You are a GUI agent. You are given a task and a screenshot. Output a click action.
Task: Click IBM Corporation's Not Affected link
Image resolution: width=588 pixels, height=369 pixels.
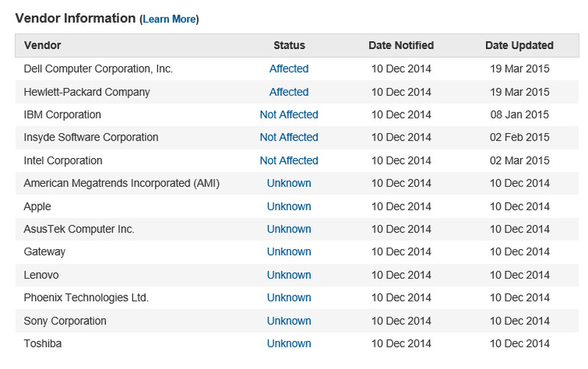coord(289,115)
